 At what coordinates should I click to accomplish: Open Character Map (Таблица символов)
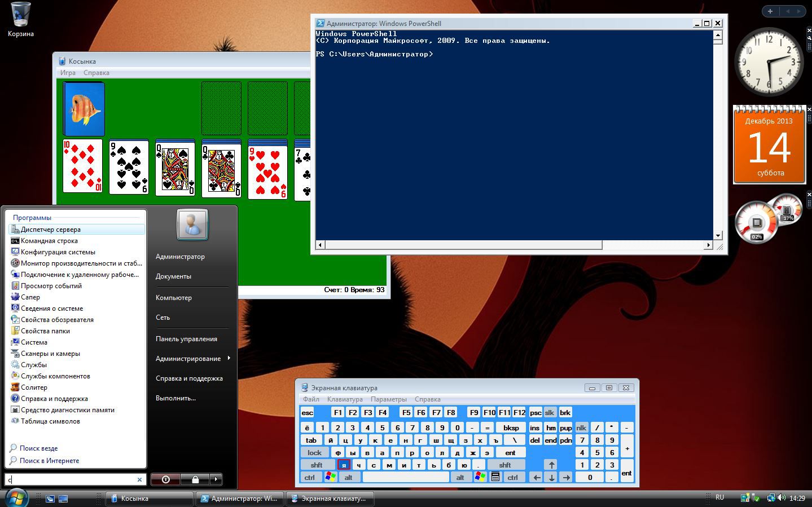click(77, 421)
